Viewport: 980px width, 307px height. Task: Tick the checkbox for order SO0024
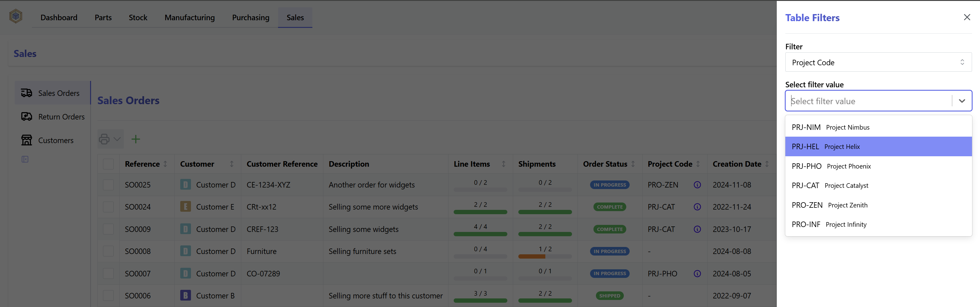[x=108, y=207]
